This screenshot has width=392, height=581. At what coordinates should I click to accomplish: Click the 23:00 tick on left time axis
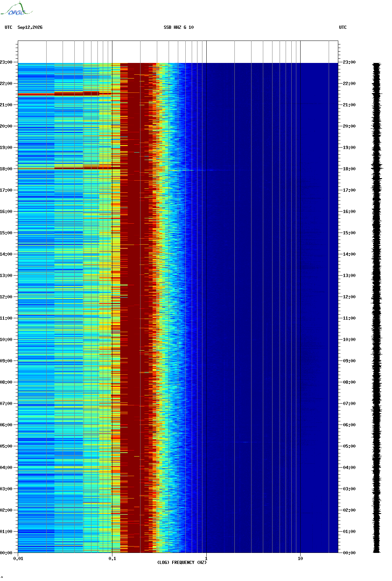tap(6, 62)
